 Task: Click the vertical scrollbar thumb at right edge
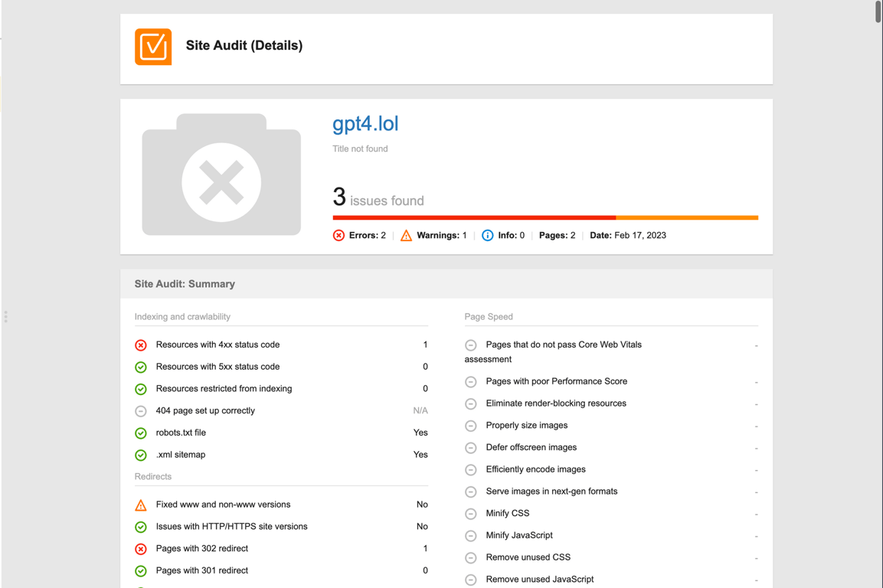tap(878, 11)
